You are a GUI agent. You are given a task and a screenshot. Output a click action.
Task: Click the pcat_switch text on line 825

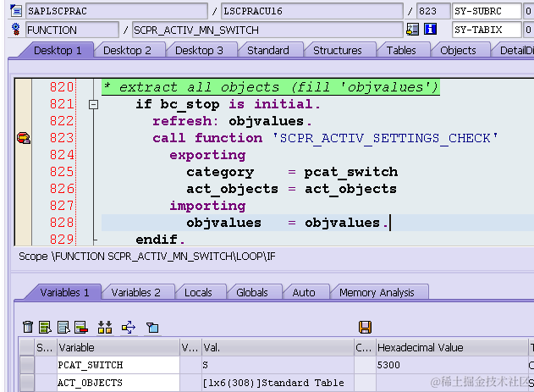tap(350, 172)
